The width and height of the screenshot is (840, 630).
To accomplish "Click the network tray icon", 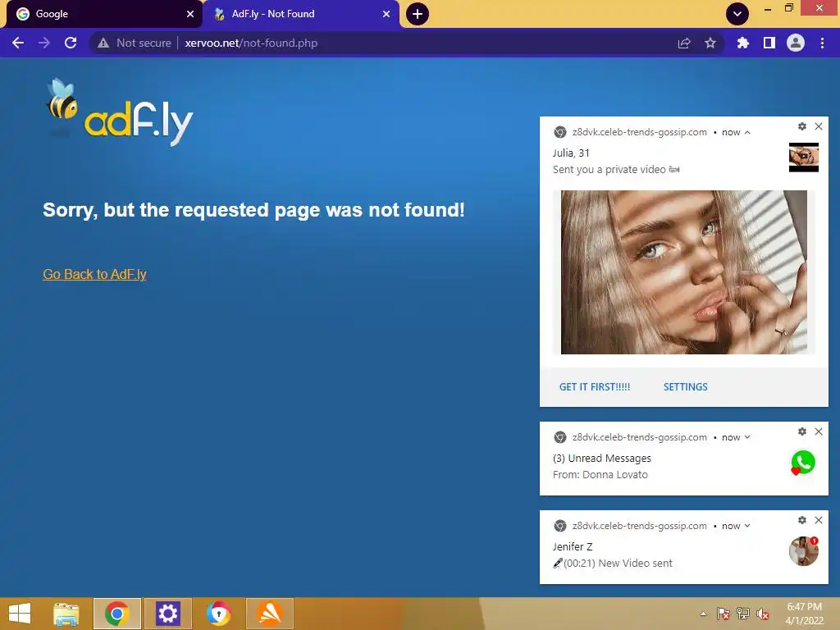I will [743, 614].
